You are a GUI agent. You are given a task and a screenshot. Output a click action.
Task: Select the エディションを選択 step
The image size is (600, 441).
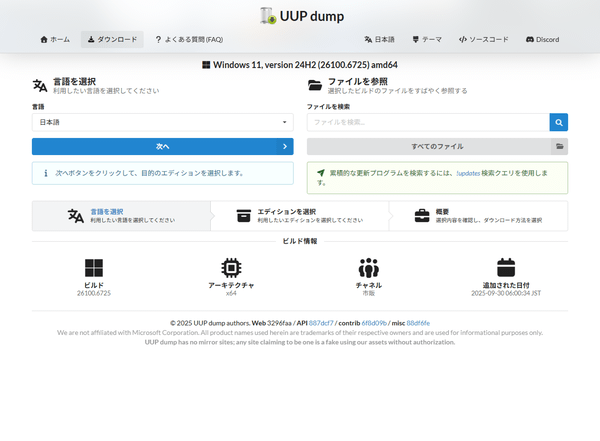(299, 216)
